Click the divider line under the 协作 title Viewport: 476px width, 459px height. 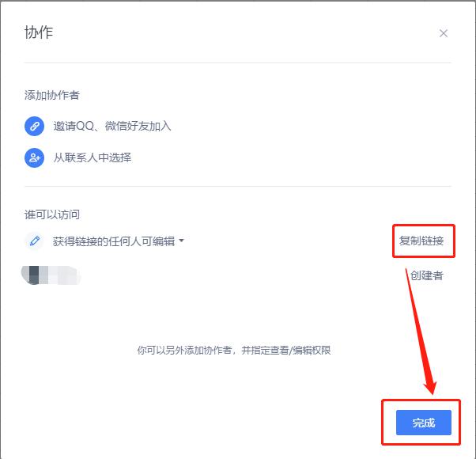238,63
